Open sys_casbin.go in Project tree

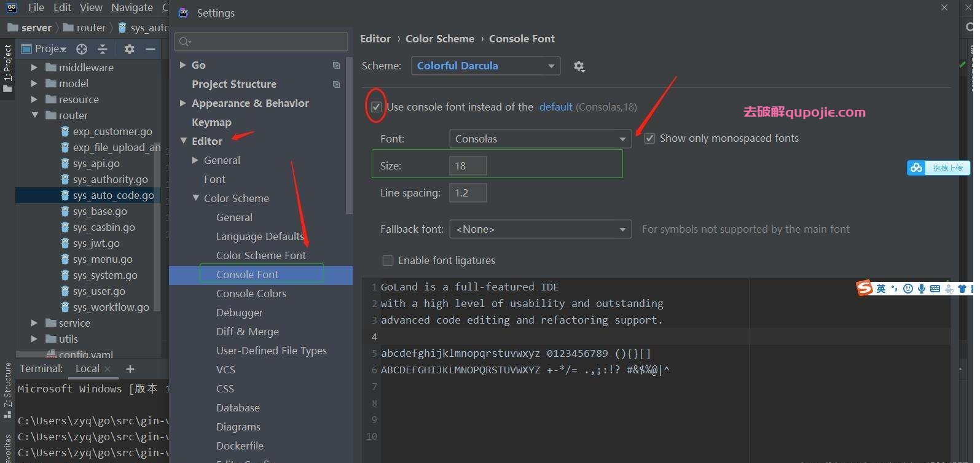pyautogui.click(x=104, y=227)
